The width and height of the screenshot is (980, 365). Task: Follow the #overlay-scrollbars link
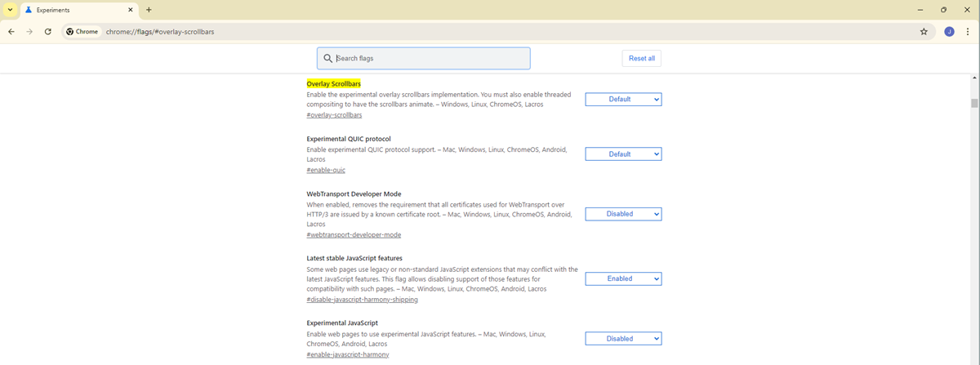(334, 115)
